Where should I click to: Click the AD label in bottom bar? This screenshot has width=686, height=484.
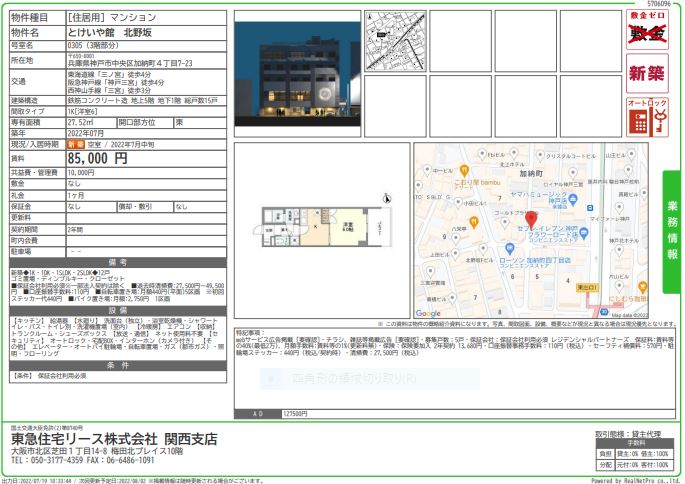click(258, 414)
